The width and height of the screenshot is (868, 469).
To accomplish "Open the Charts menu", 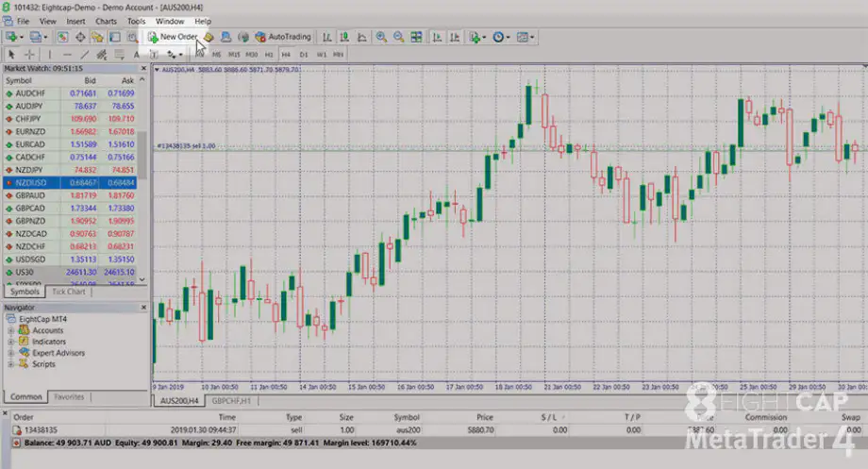I will pyautogui.click(x=107, y=21).
